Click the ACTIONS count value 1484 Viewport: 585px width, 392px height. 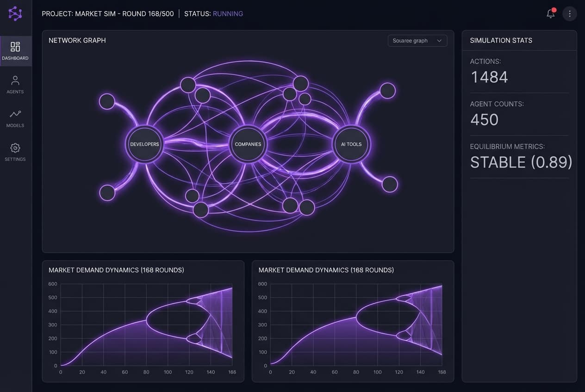click(489, 77)
